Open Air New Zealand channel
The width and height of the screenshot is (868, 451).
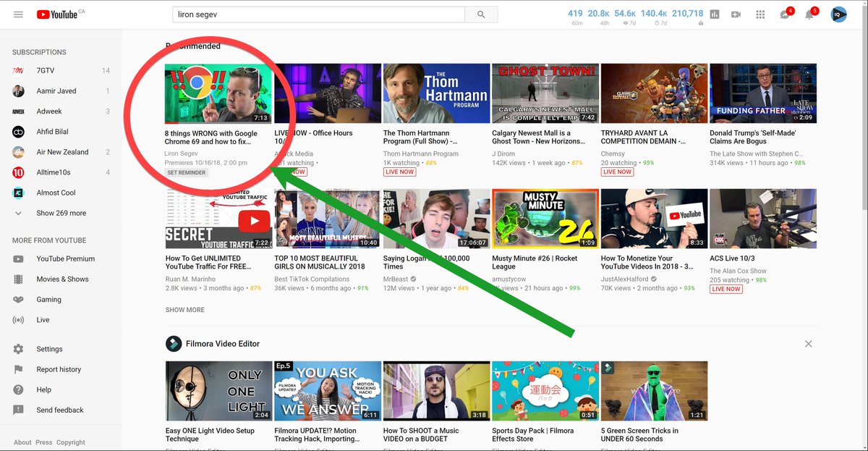coord(61,152)
